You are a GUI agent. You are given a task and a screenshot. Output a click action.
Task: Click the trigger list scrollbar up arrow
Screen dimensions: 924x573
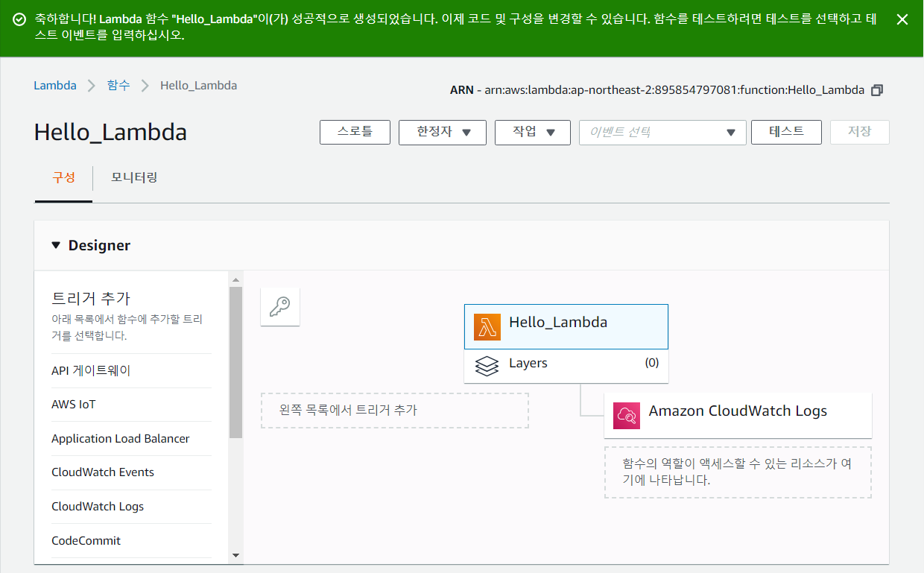coord(235,280)
